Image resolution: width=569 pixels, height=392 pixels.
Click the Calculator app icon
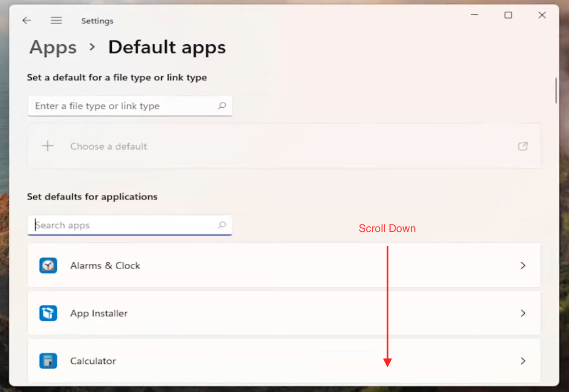pos(48,361)
